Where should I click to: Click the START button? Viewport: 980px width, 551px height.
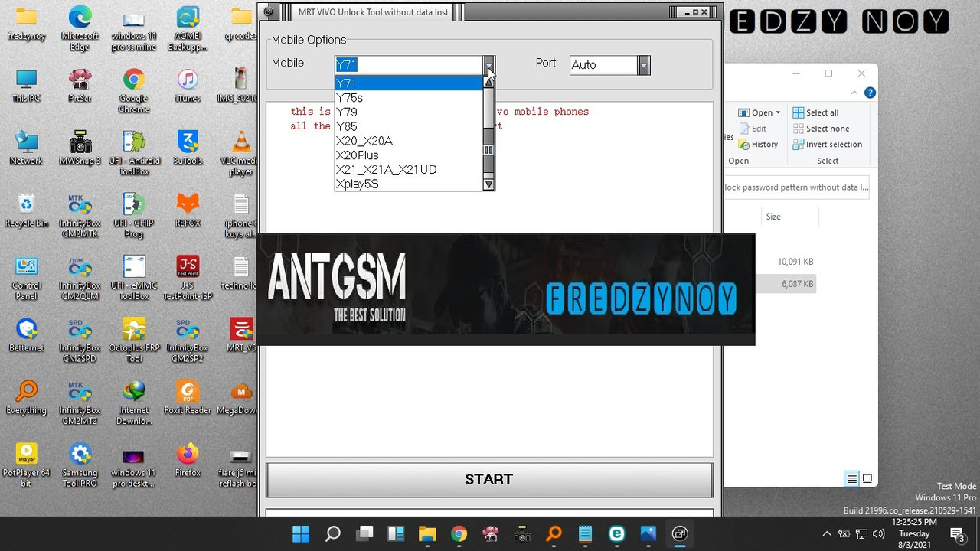(488, 480)
